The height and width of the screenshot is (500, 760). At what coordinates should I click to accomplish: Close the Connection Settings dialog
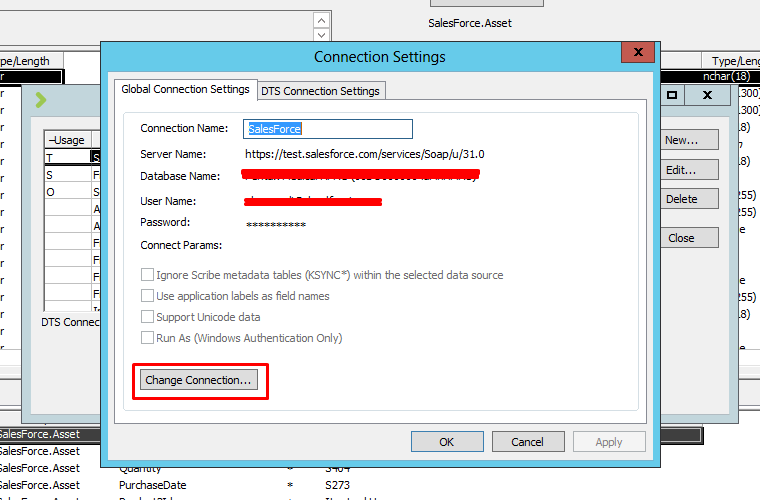pos(638,52)
